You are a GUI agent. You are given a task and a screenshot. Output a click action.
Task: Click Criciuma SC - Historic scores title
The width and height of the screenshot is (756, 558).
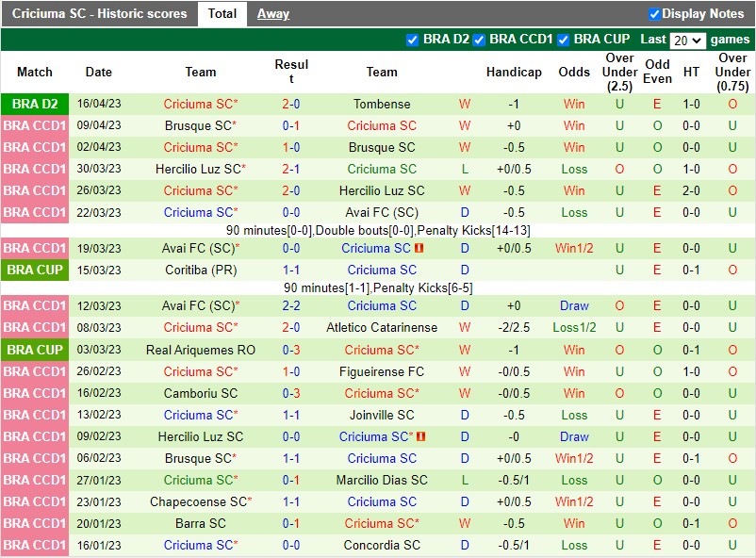[x=99, y=13]
